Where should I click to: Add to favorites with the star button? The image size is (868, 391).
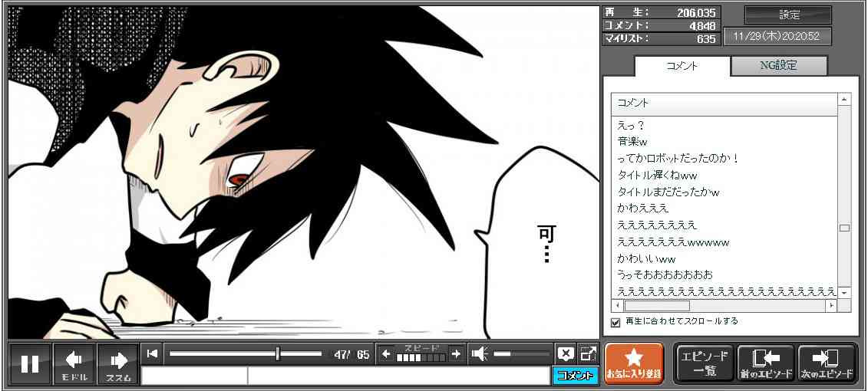633,363
